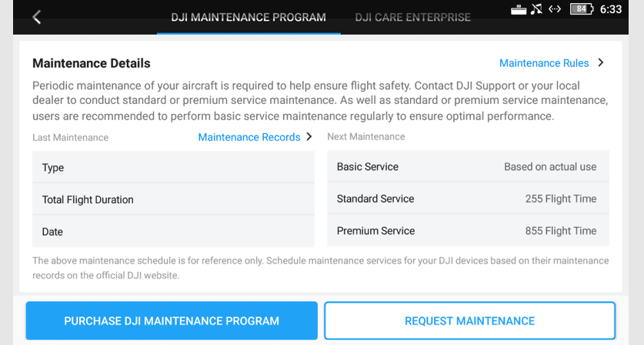The image size is (644, 345).
Task: Click the storage device status icon
Action: pyautogui.click(x=519, y=9)
